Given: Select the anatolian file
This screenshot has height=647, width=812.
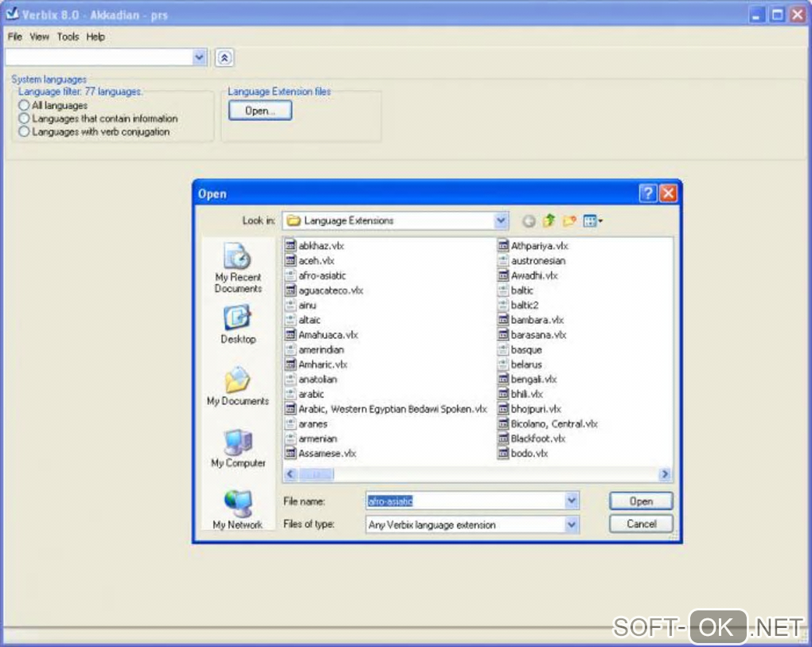Looking at the screenshot, I should (x=311, y=380).
